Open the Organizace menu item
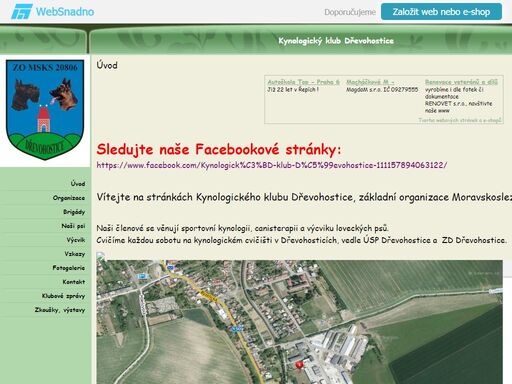512x384 pixels. click(x=69, y=198)
